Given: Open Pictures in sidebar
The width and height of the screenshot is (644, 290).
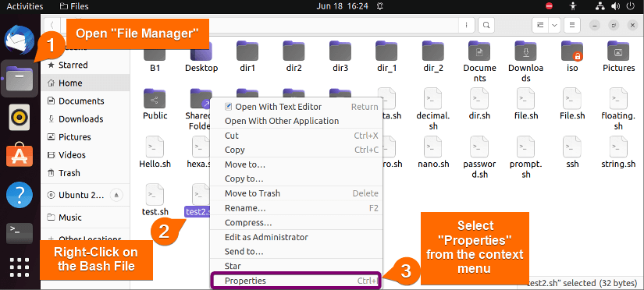Looking at the screenshot, I should [85, 137].
